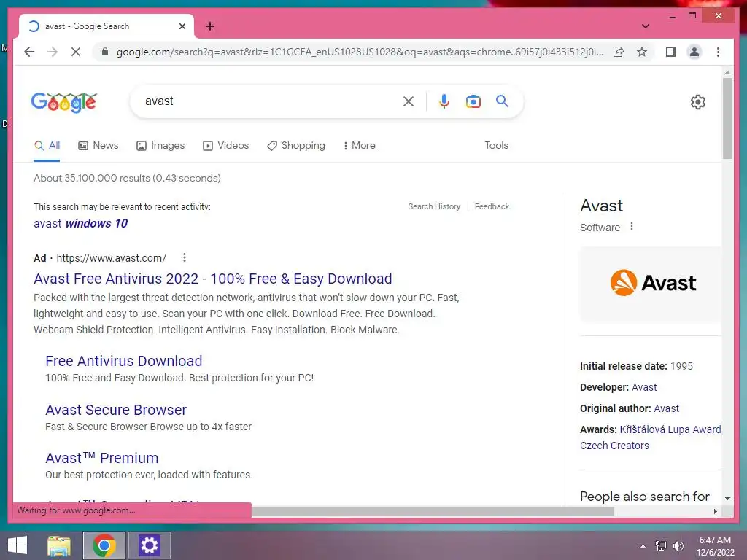The height and width of the screenshot is (560, 747).
Task: Close the avast Google Search tab
Action: [x=182, y=26]
